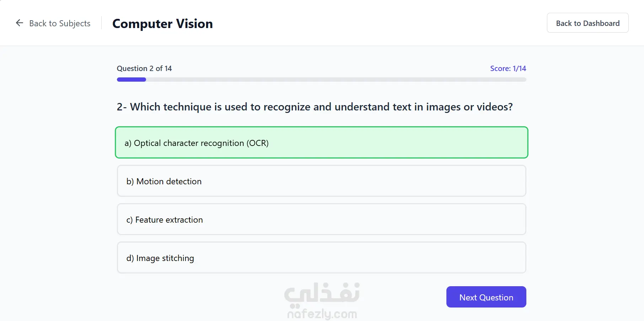Click the nafezly.com watermark text
The height and width of the screenshot is (321, 644).
click(x=322, y=314)
